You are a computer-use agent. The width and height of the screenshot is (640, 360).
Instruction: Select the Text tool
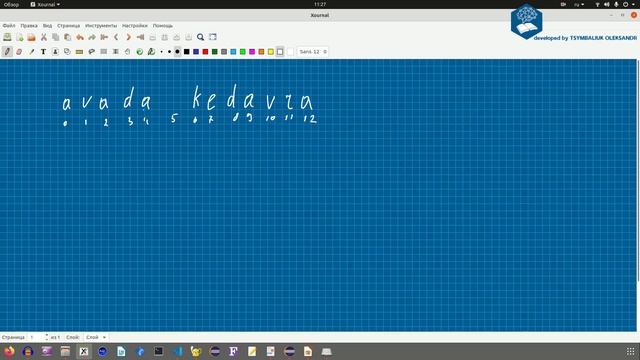pos(43,52)
